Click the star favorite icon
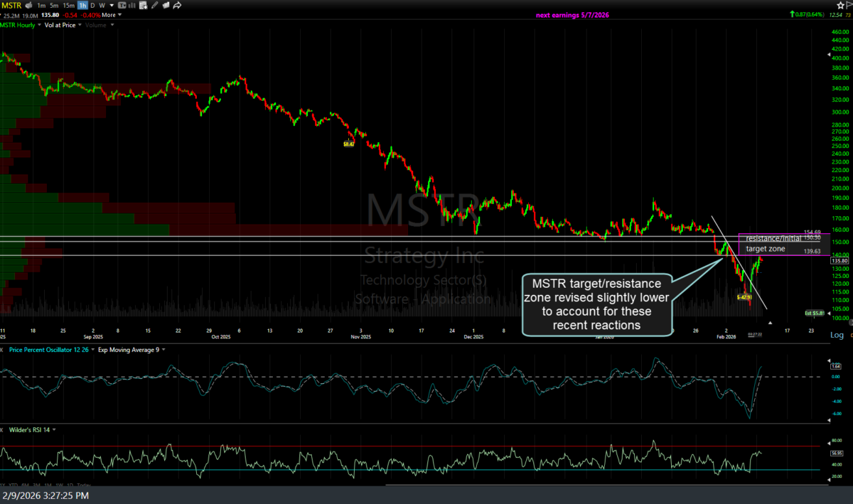 pyautogui.click(x=839, y=5)
